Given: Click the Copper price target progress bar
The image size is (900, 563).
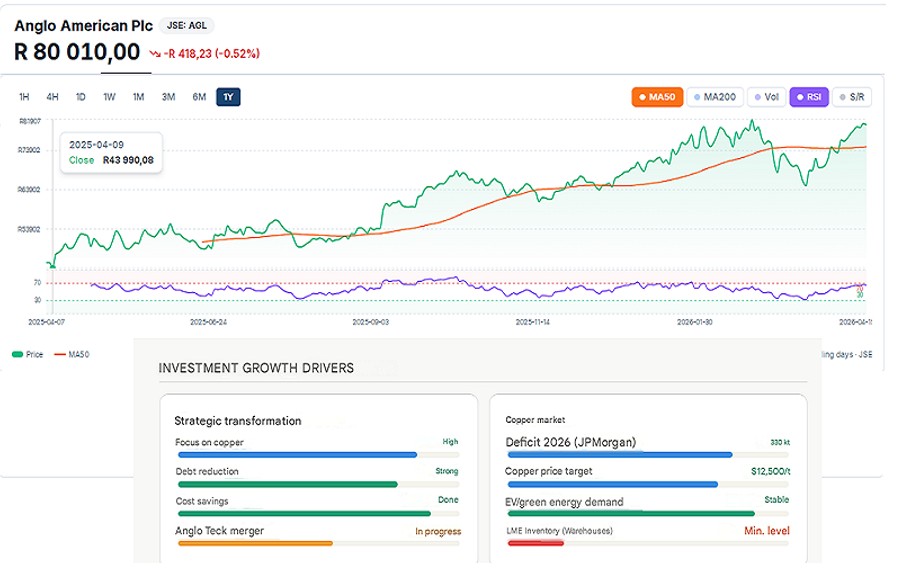Looking at the screenshot, I should [x=648, y=484].
